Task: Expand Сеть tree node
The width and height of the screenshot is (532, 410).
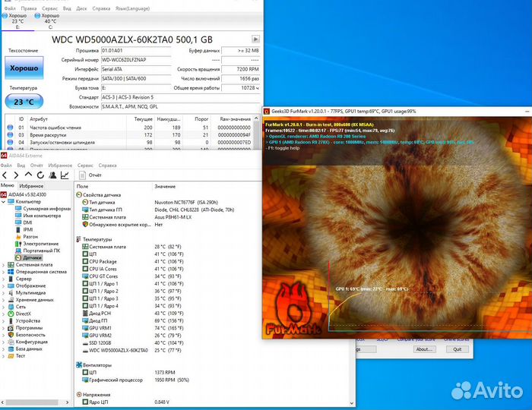Action: [3, 307]
